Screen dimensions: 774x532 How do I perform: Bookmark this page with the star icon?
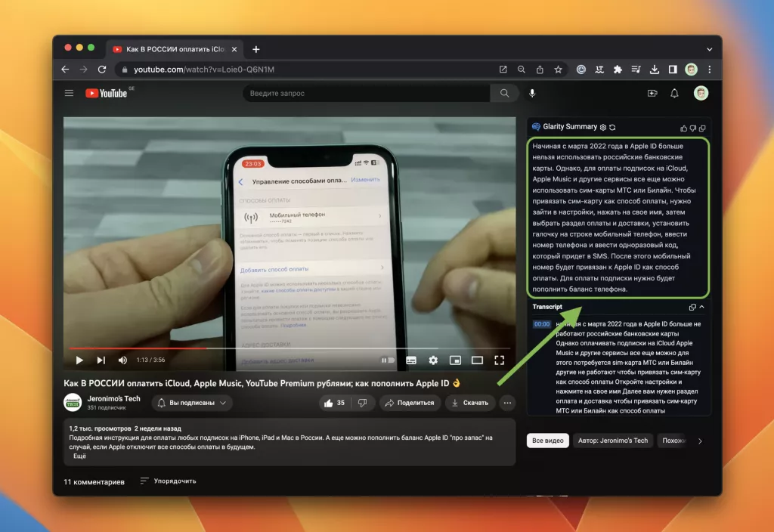[558, 70]
